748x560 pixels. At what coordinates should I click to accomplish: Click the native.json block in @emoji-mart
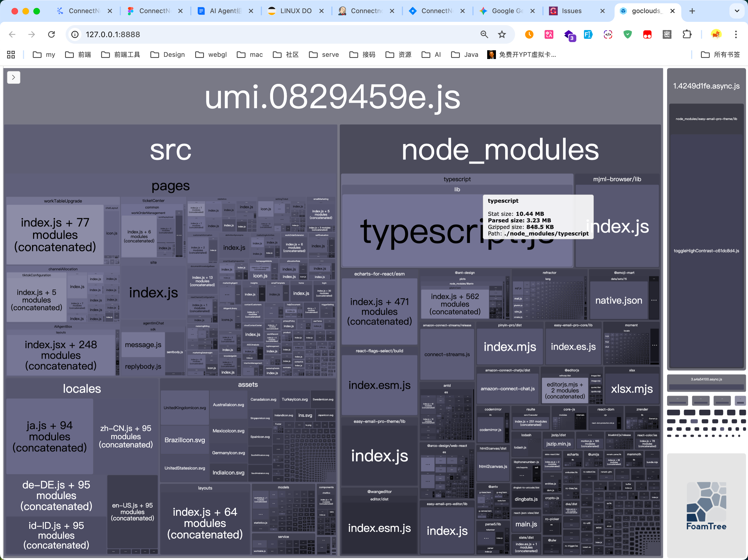[618, 300]
